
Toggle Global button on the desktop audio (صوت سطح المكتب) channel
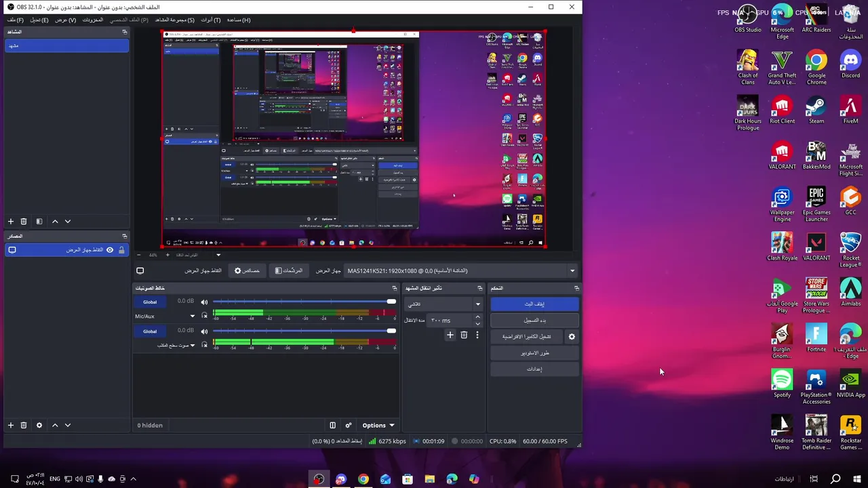coord(150,331)
